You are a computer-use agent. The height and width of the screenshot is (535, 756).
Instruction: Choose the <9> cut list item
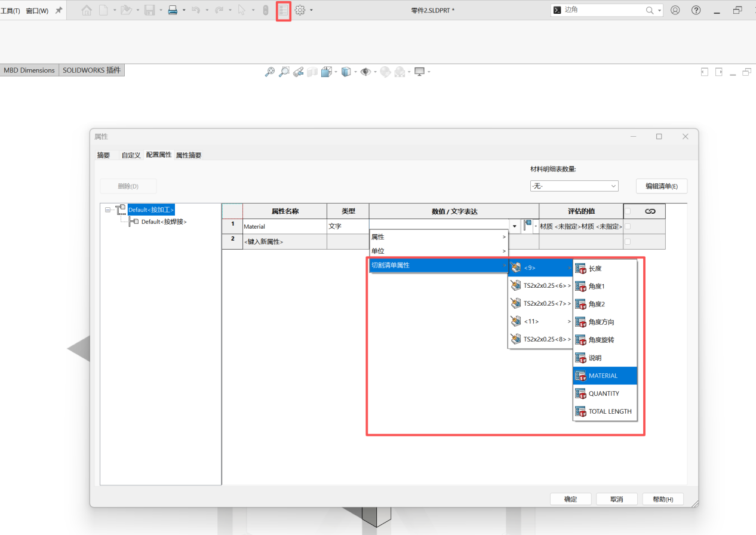click(540, 267)
